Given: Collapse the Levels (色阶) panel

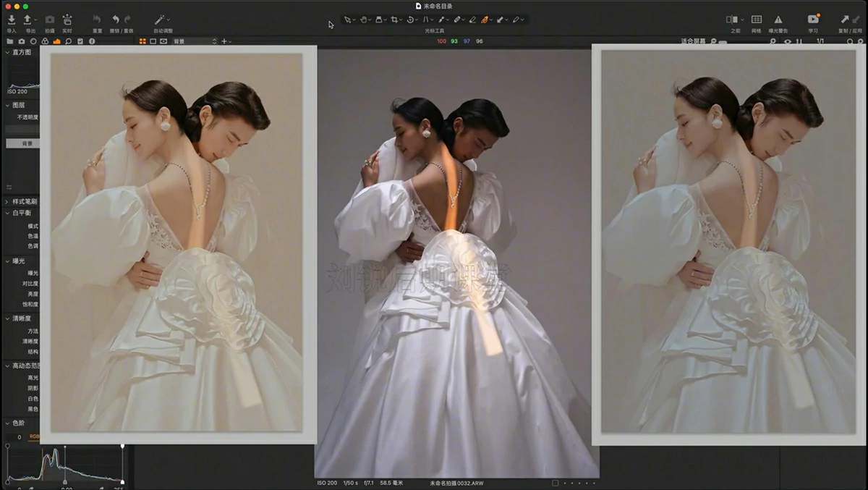Looking at the screenshot, I should point(8,423).
